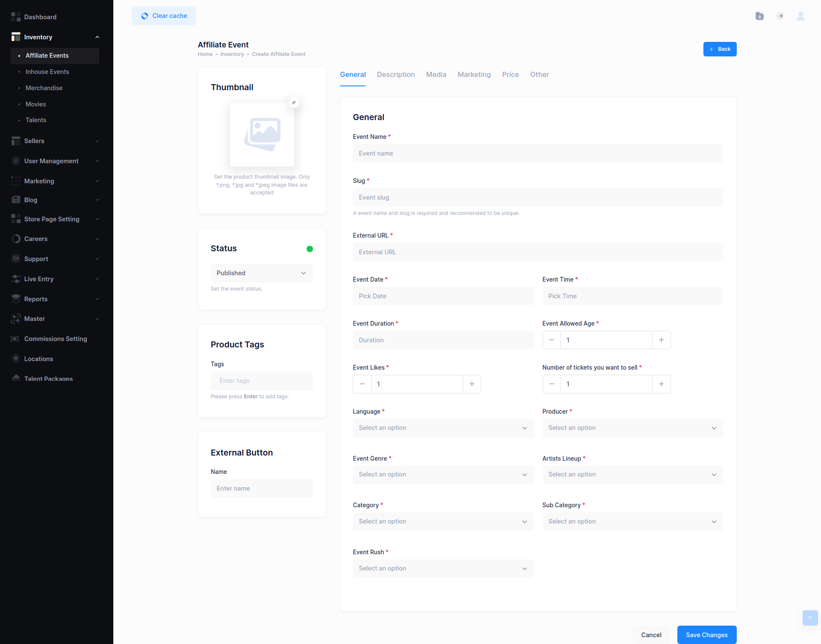Click the thumbnail edit pencil icon
This screenshot has width=821, height=644.
click(294, 103)
